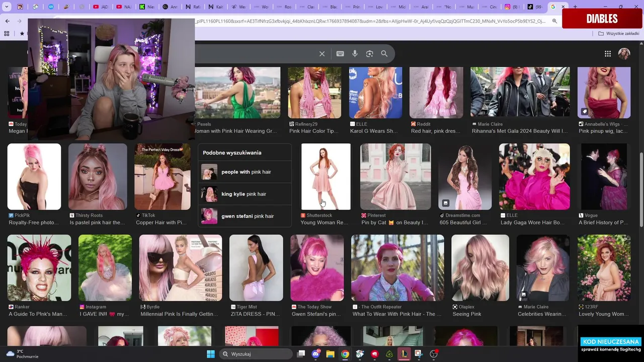Open the Shutterstock young woman thumbnail
Screen dimensions: 644x362
326,176
